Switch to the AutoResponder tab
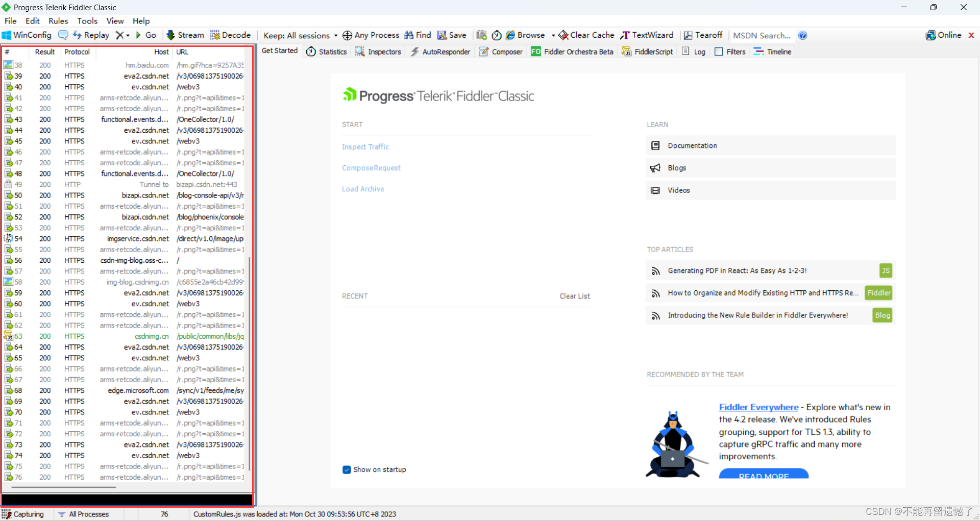The width and height of the screenshot is (980, 521). pyautogui.click(x=440, y=52)
